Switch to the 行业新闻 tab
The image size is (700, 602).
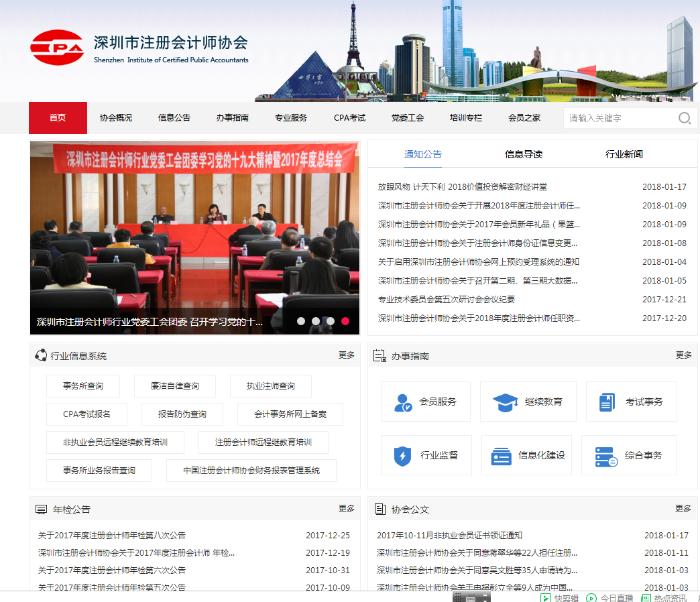(x=624, y=154)
